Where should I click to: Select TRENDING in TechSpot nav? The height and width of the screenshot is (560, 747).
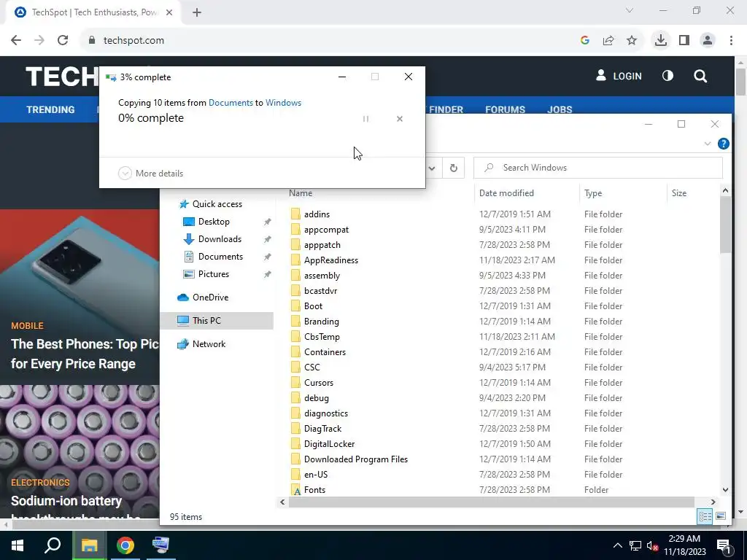tap(50, 109)
